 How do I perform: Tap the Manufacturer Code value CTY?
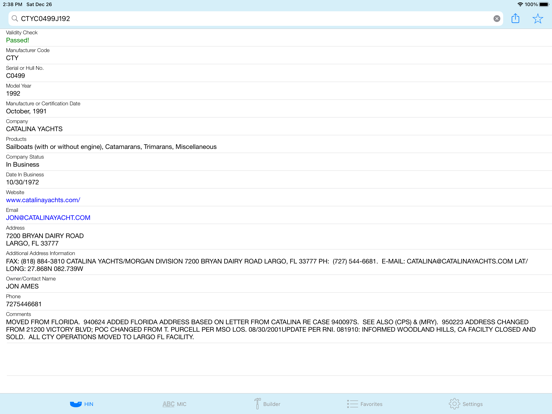click(x=12, y=58)
